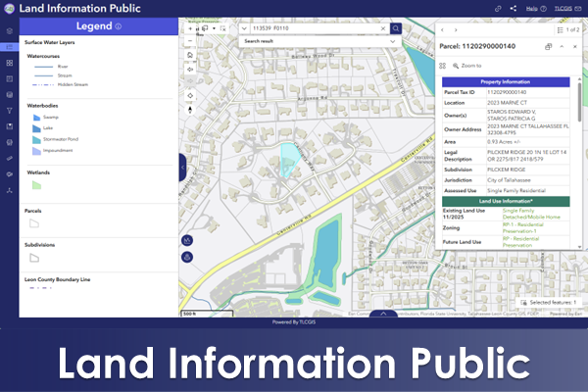
Task: Show previous feature in popup
Action: point(443,30)
